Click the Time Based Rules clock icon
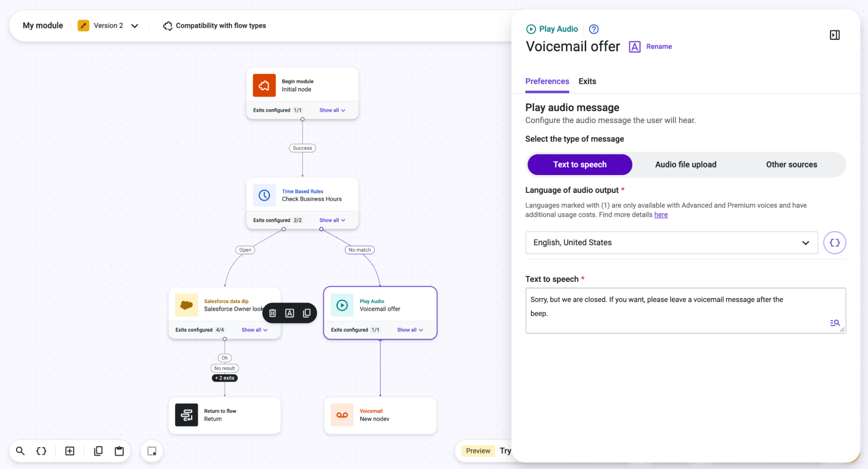The width and height of the screenshot is (868, 469). [264, 195]
